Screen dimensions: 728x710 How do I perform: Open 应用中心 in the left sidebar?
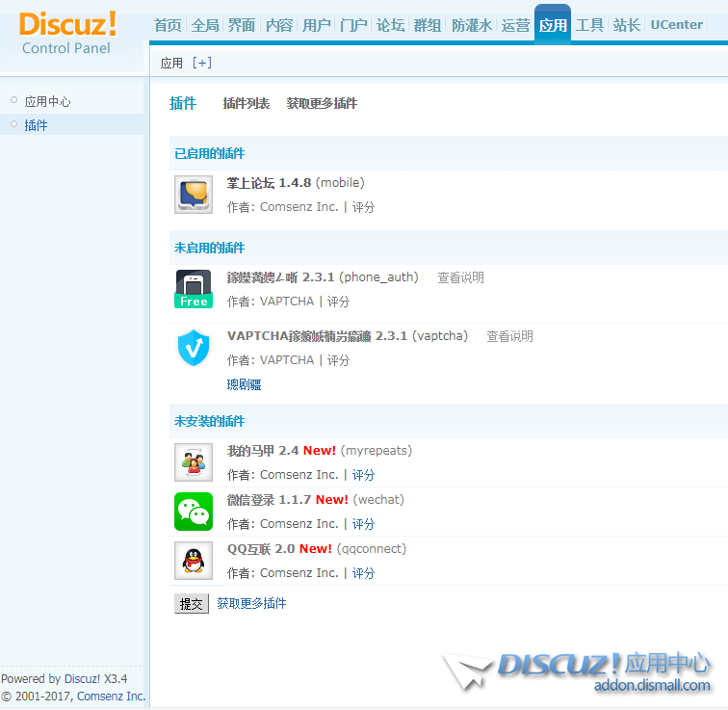click(x=47, y=101)
